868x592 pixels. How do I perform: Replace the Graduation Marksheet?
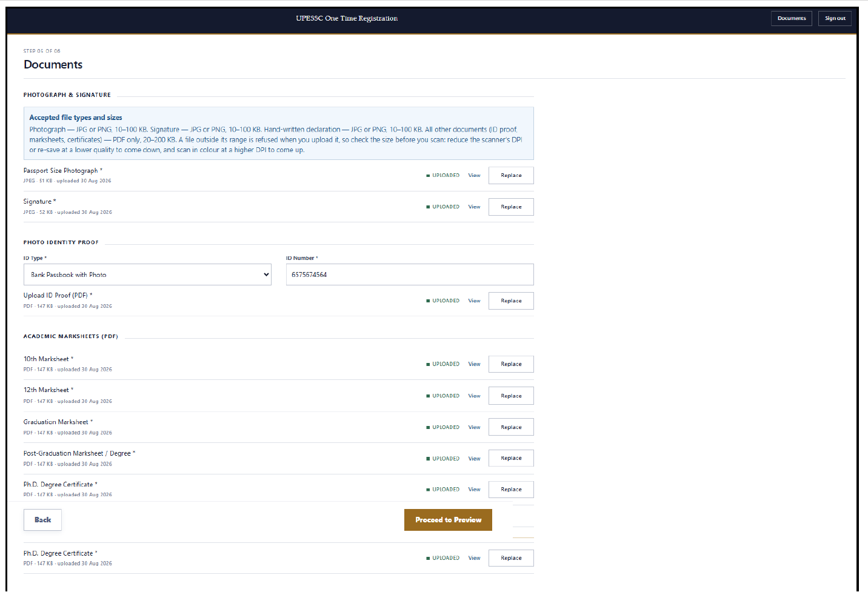[511, 427]
